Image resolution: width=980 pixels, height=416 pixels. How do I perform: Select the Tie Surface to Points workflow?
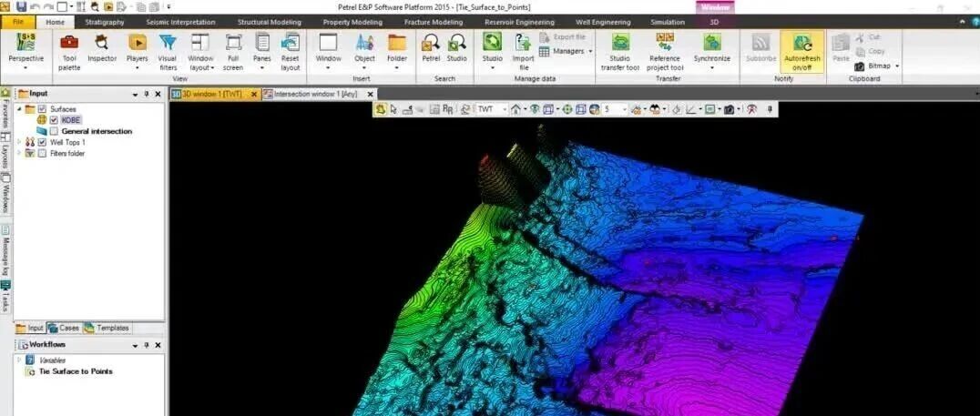[77, 371]
